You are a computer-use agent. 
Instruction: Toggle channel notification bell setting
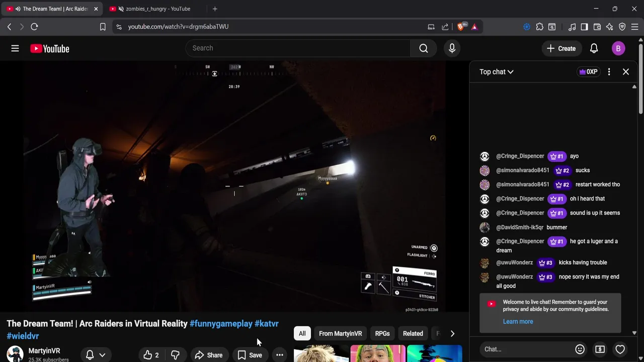[x=90, y=355]
